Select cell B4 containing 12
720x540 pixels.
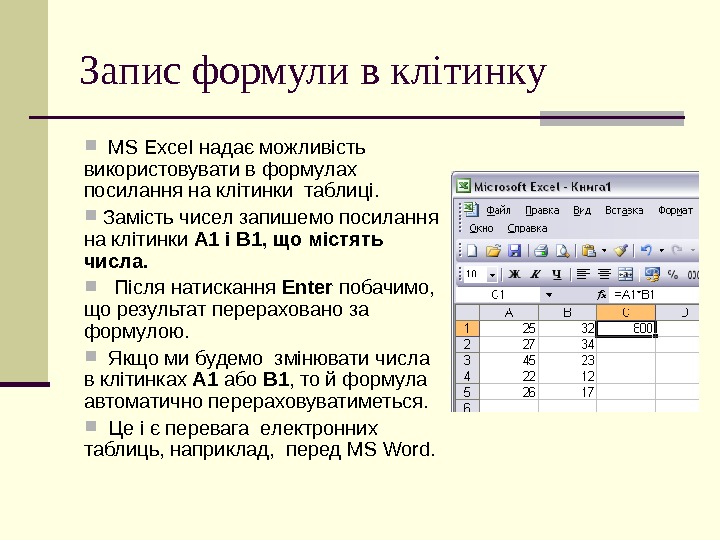(567, 377)
